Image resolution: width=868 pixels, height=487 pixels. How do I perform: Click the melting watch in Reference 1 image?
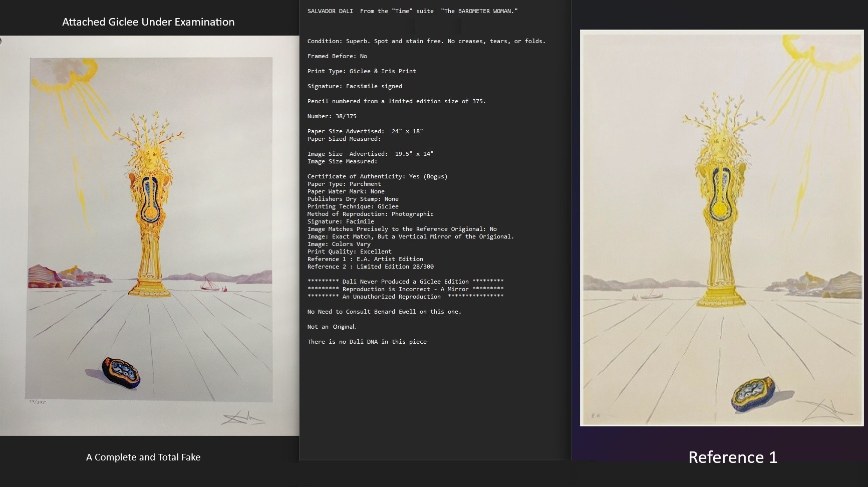pyautogui.click(x=752, y=393)
